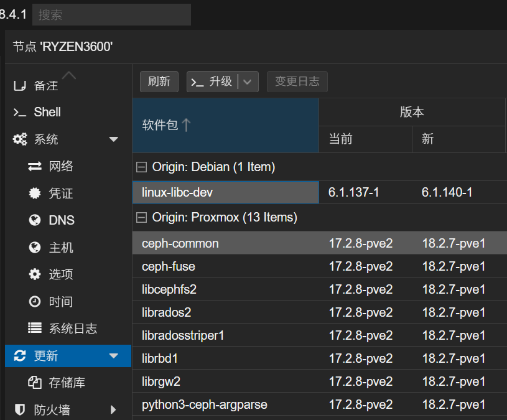Image resolution: width=507 pixels, height=420 pixels.
Task: Click the globe icon beside DNS
Action: point(35,220)
